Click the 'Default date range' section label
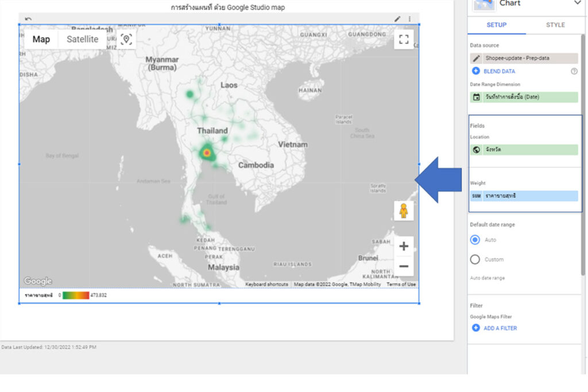The height and width of the screenshot is (392, 588). point(492,225)
